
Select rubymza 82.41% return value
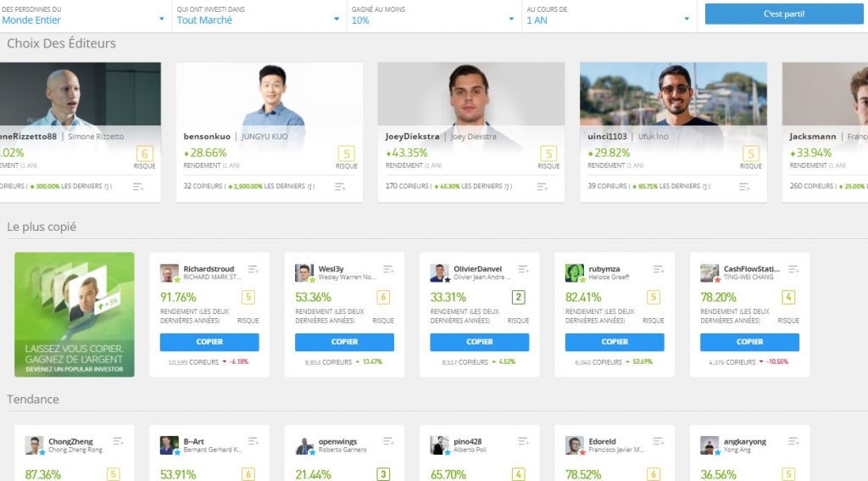(x=583, y=298)
